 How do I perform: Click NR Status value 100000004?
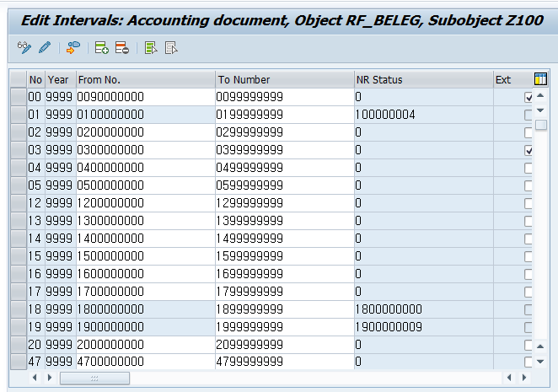424,115
